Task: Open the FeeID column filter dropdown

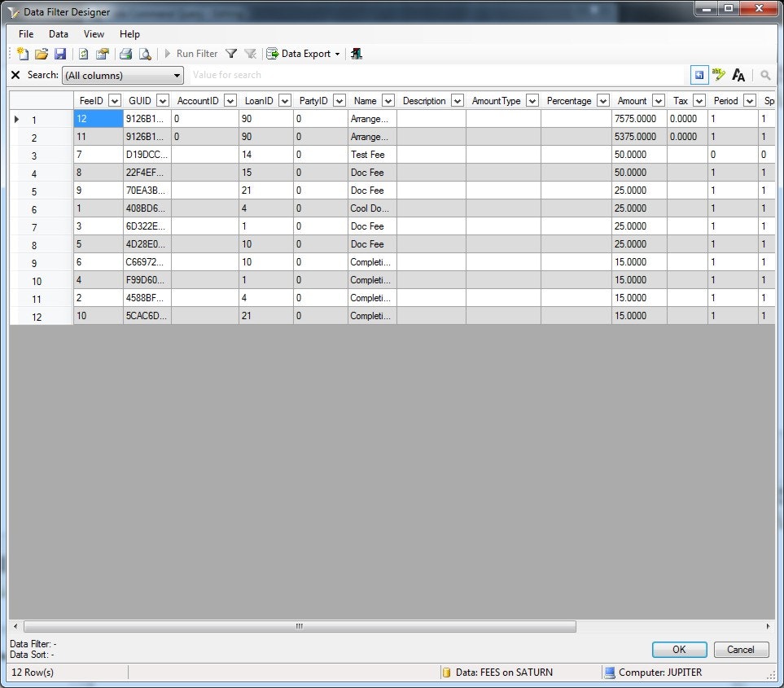Action: [x=113, y=100]
